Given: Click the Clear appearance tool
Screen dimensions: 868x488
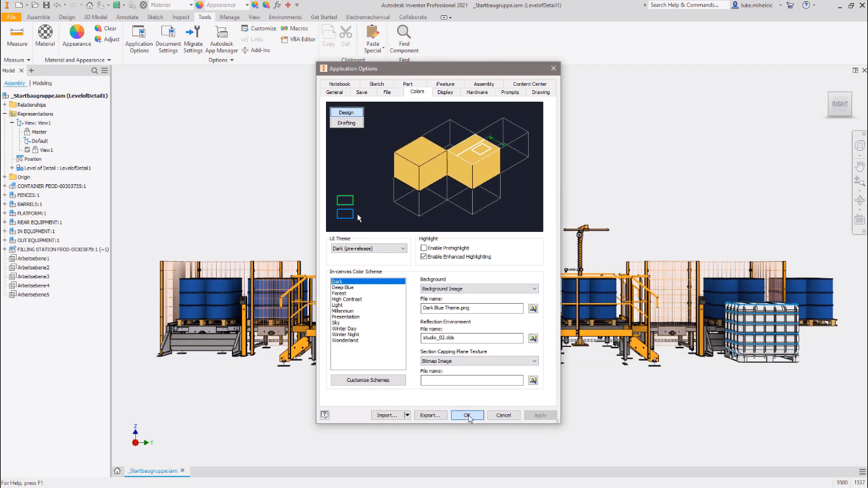Looking at the screenshot, I should click(x=105, y=29).
